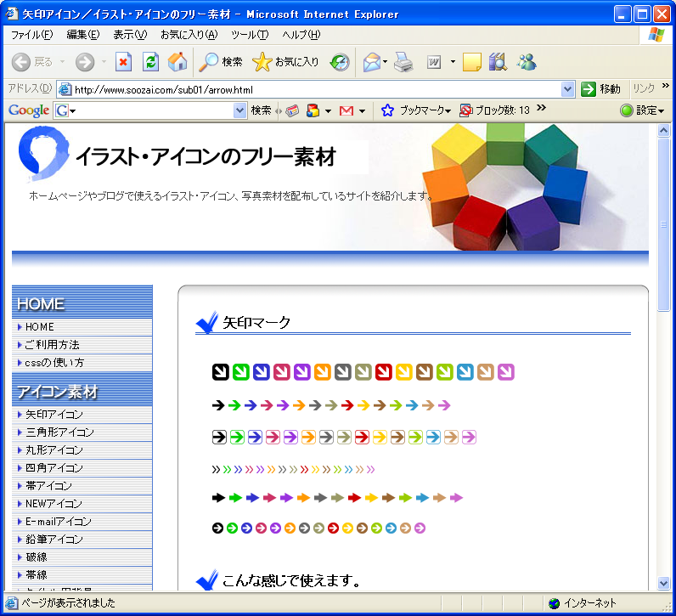The height and width of the screenshot is (616, 676).
Task: Click the Back navigation button
Action: (32, 62)
